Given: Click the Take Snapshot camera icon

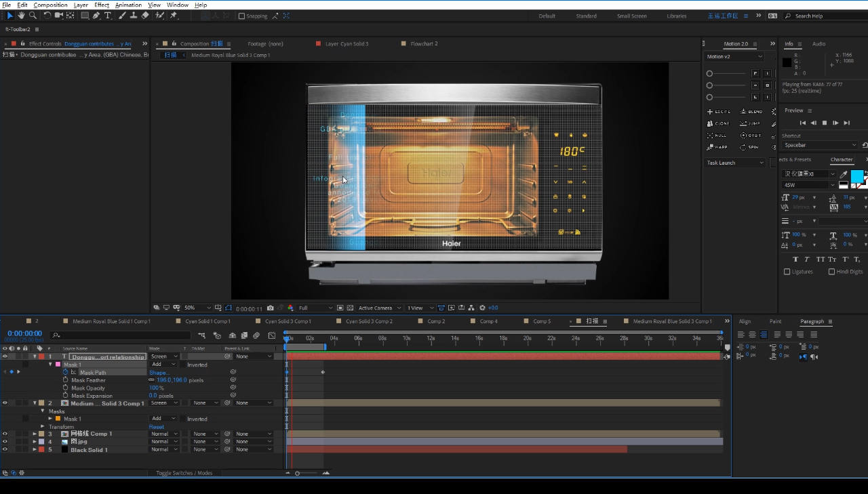Looking at the screenshot, I should pos(271,308).
